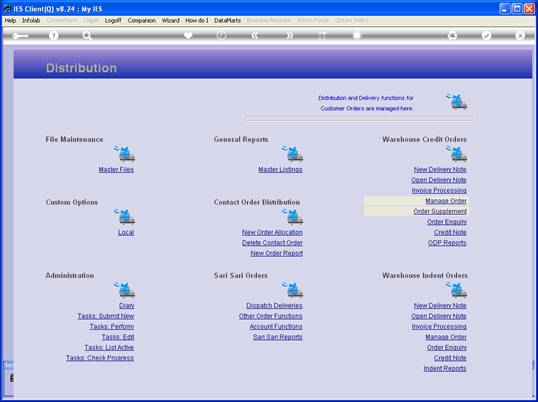Select the highlighted Manage Order link
538x402 pixels.
click(446, 201)
